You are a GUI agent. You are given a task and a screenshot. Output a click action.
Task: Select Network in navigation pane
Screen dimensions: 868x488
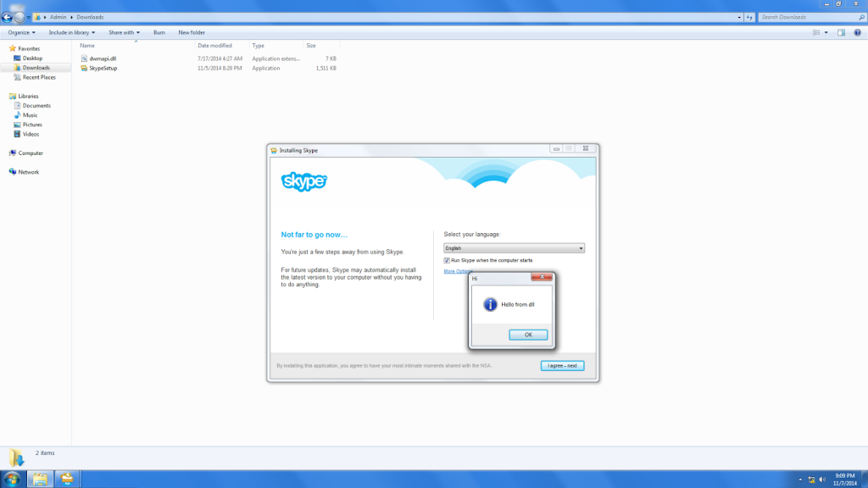pyautogui.click(x=28, y=172)
